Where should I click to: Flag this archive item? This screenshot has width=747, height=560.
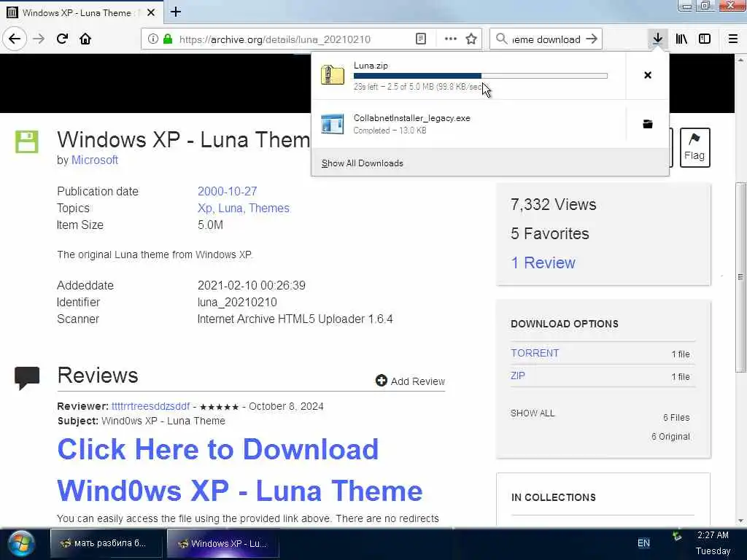pos(694,147)
